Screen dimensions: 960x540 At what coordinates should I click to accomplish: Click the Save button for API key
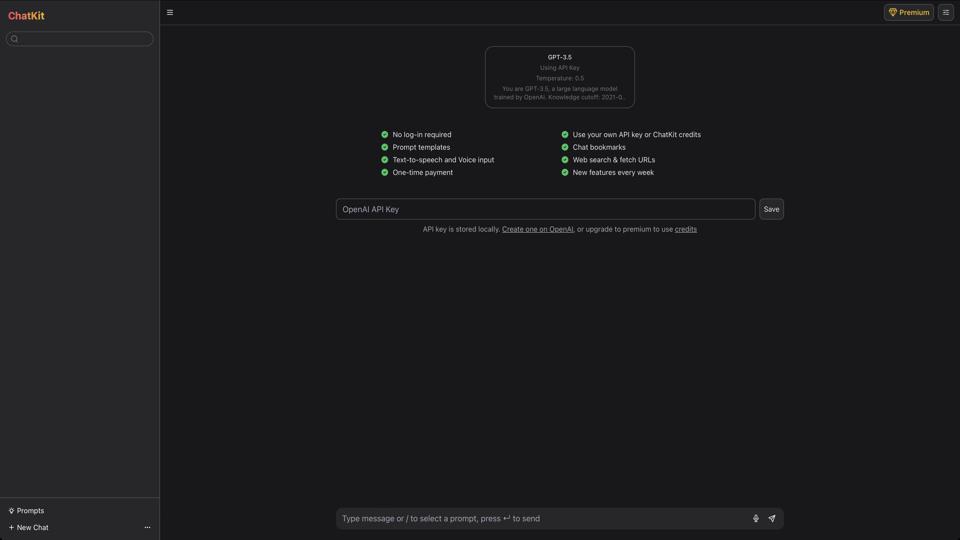pos(771,209)
